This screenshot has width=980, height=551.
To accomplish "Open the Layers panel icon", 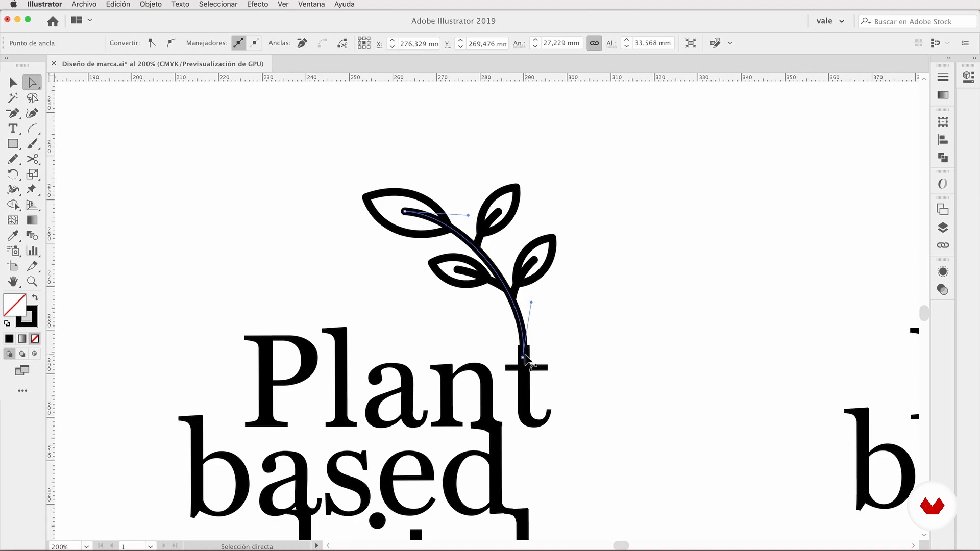I will pos(943,228).
